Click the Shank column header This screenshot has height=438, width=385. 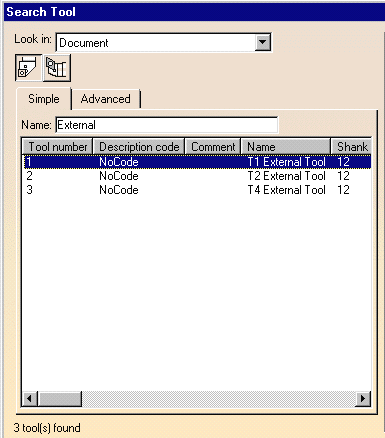pyautogui.click(x=351, y=147)
